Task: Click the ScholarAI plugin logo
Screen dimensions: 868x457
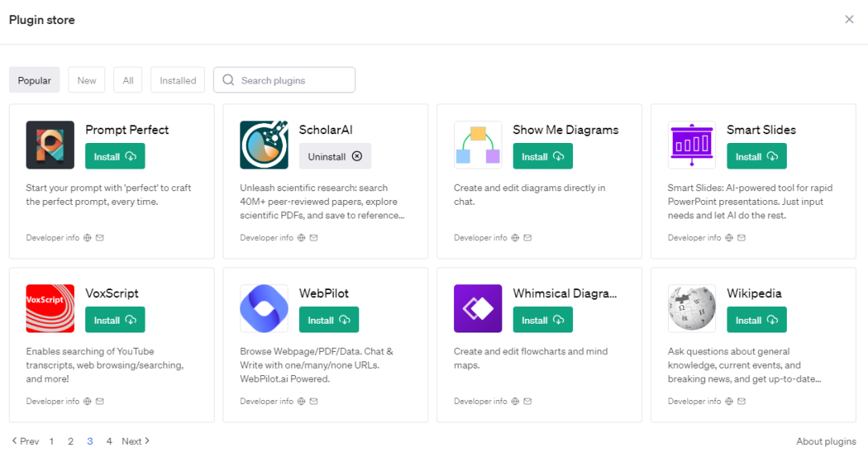Action: [x=264, y=145]
